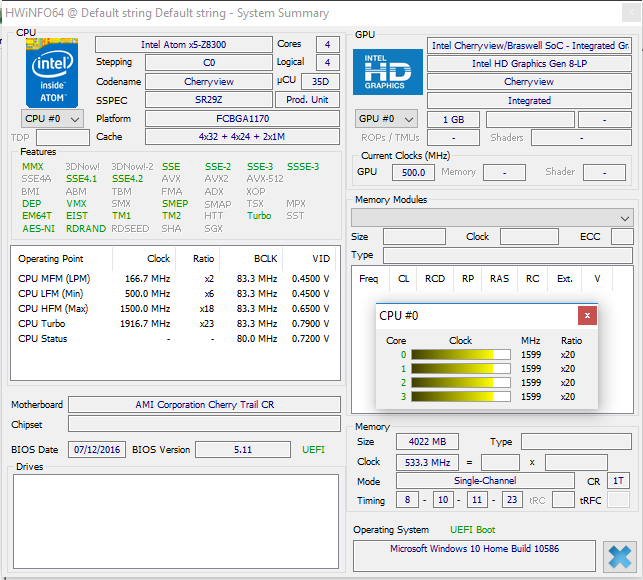
Task: Click the memory size 4022 MB field
Action: coord(427,442)
